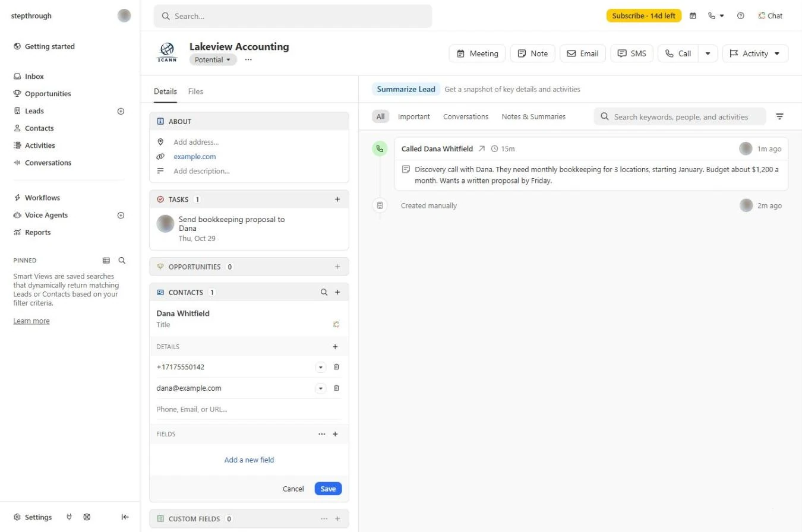Select the Important filter tab
Image resolution: width=802 pixels, height=532 pixels.
414,117
